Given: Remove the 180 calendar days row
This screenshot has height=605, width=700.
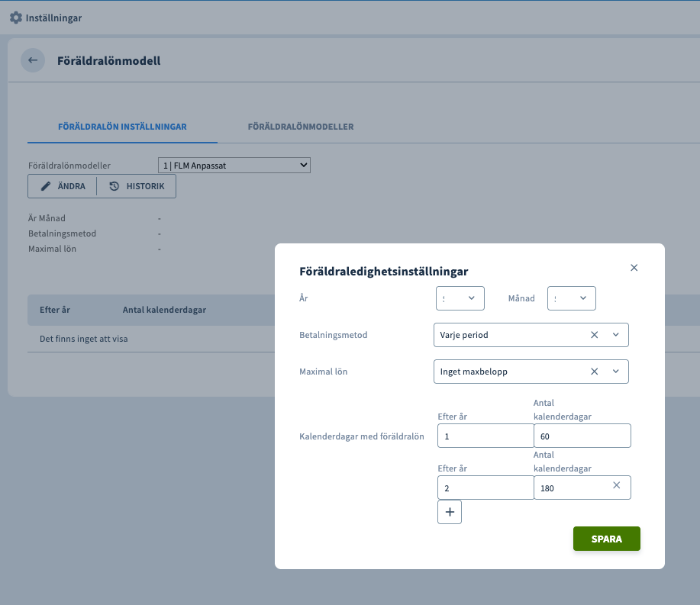Looking at the screenshot, I should pyautogui.click(x=617, y=485).
